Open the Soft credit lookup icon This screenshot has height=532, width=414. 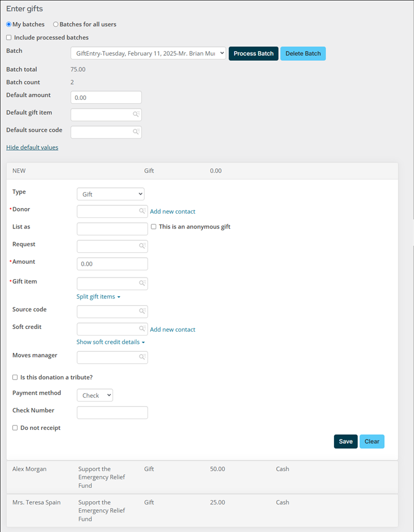142,328
